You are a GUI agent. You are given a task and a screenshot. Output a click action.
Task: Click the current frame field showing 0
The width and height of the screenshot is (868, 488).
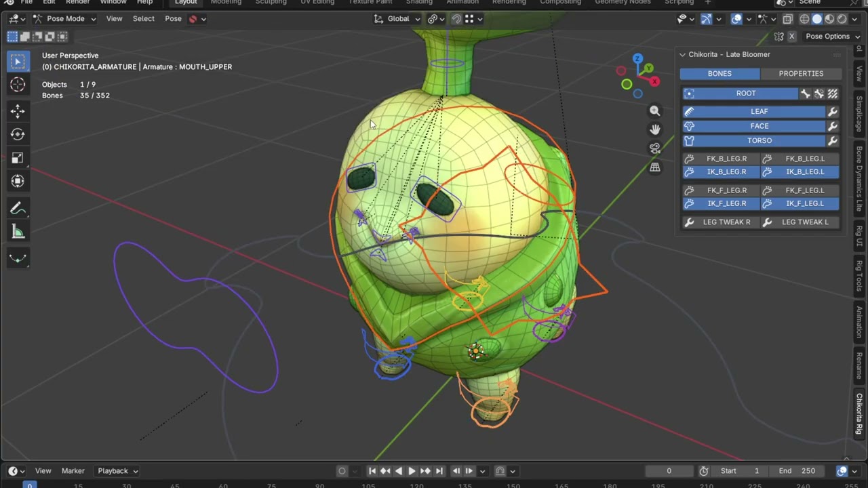click(669, 471)
